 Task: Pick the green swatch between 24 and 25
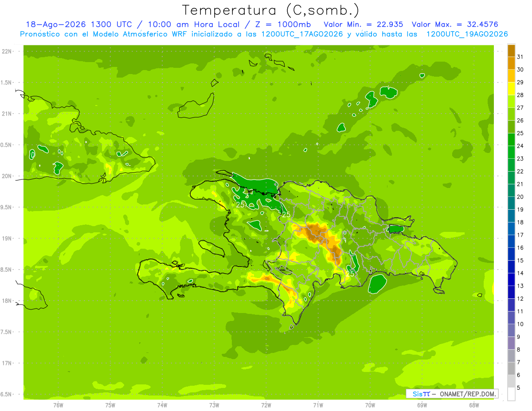(x=511, y=140)
